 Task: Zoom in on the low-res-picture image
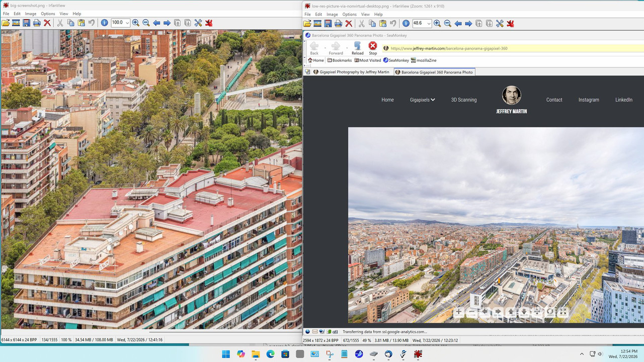pyautogui.click(x=437, y=23)
